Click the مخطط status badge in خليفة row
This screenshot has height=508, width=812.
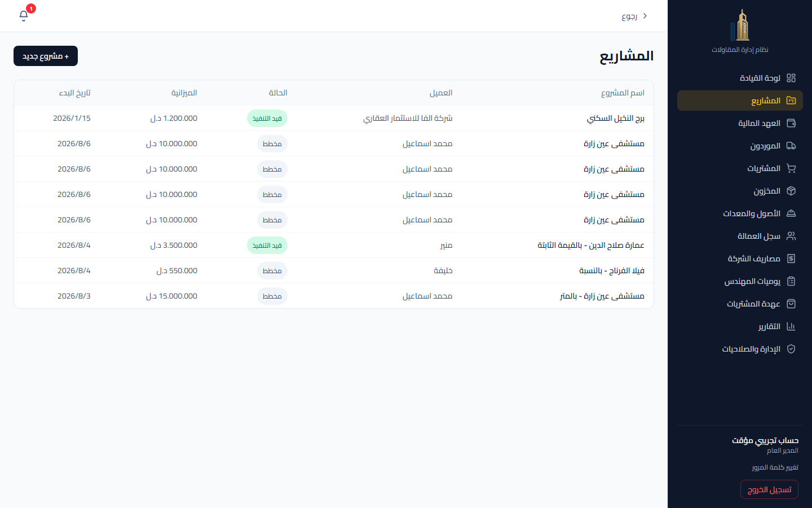(x=272, y=270)
